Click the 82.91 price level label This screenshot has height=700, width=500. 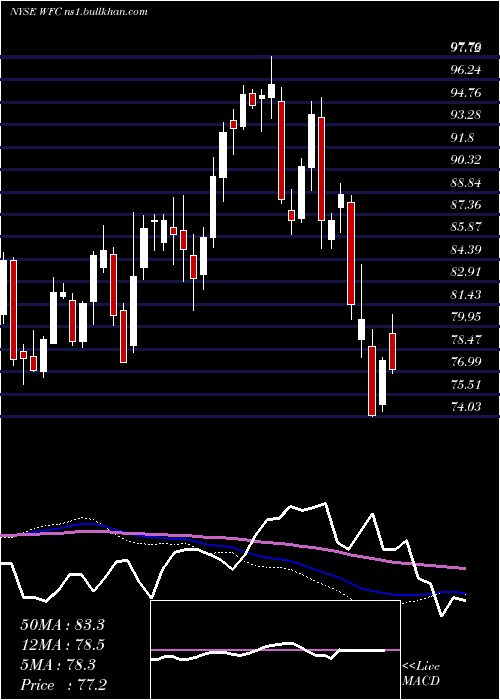(x=466, y=272)
